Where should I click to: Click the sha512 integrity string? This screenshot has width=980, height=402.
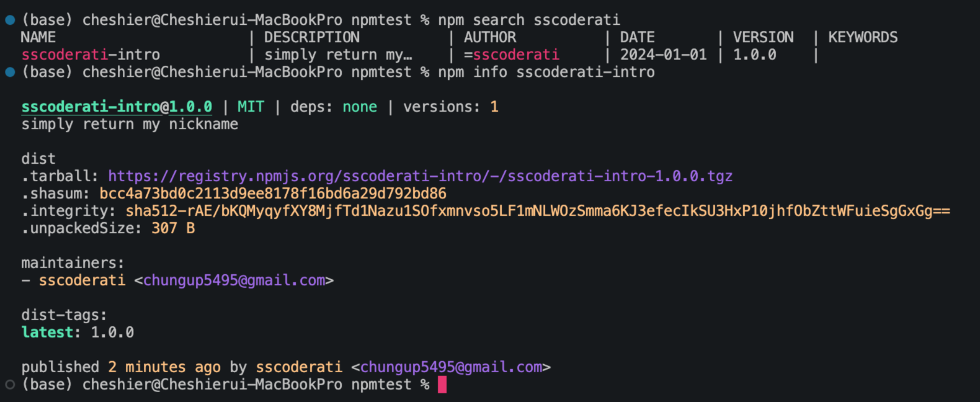point(538,211)
